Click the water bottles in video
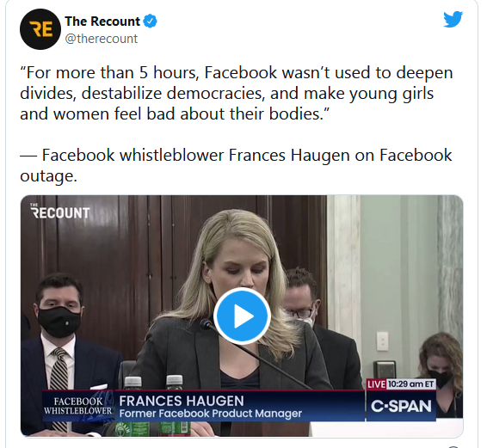Viewport: 487px width, 448px height. tap(154, 403)
